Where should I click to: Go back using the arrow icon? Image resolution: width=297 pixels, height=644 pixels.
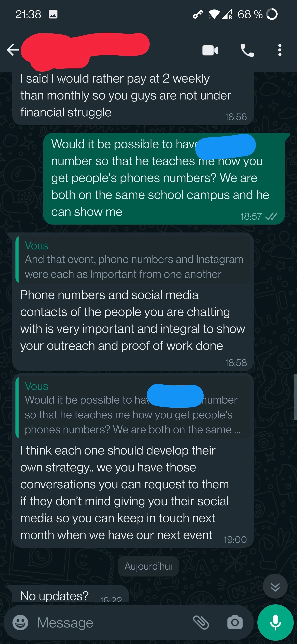pos(13,50)
